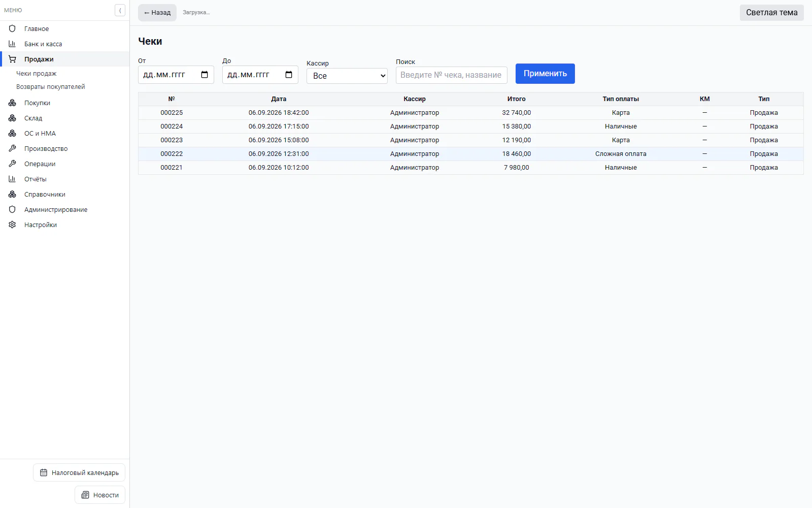
Task: Click the shield icon beside Администрирование
Action: point(12,209)
